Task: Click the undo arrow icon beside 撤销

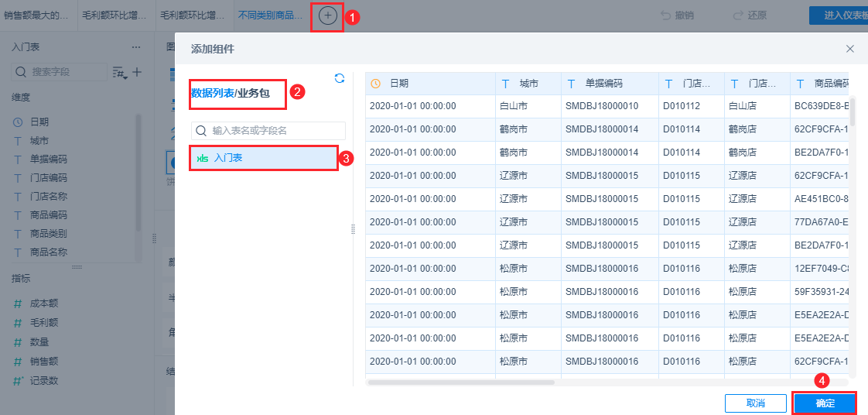Action: 666,15
